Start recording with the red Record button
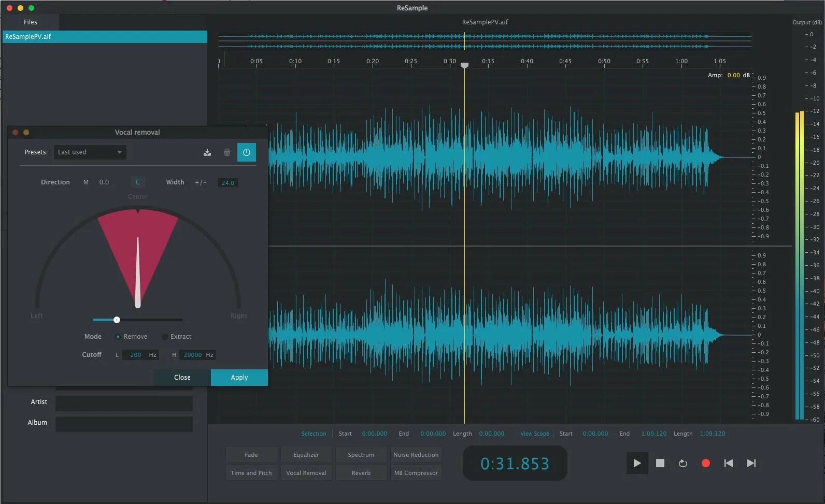Viewport: 825px width, 504px height. coord(706,463)
